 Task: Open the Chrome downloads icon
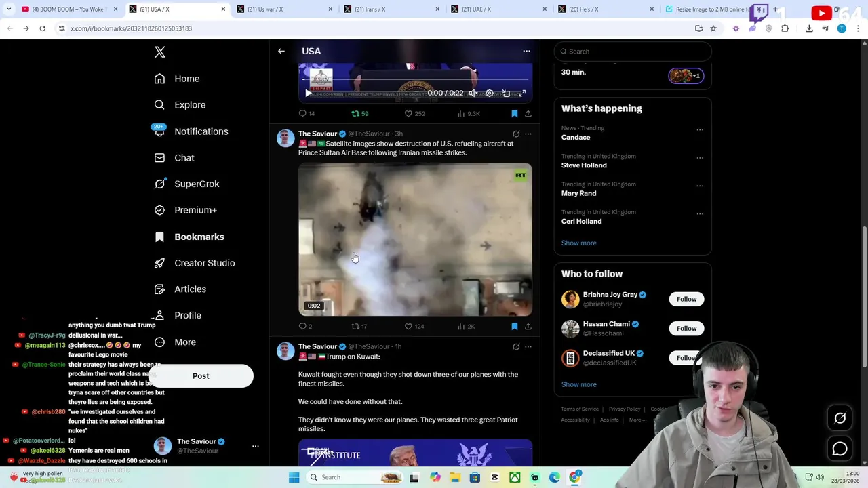(x=809, y=28)
